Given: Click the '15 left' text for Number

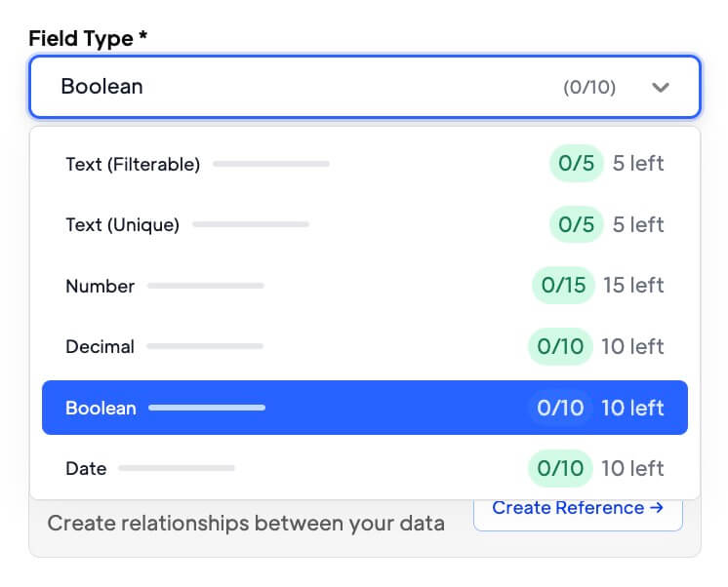Looking at the screenshot, I should (x=633, y=286).
